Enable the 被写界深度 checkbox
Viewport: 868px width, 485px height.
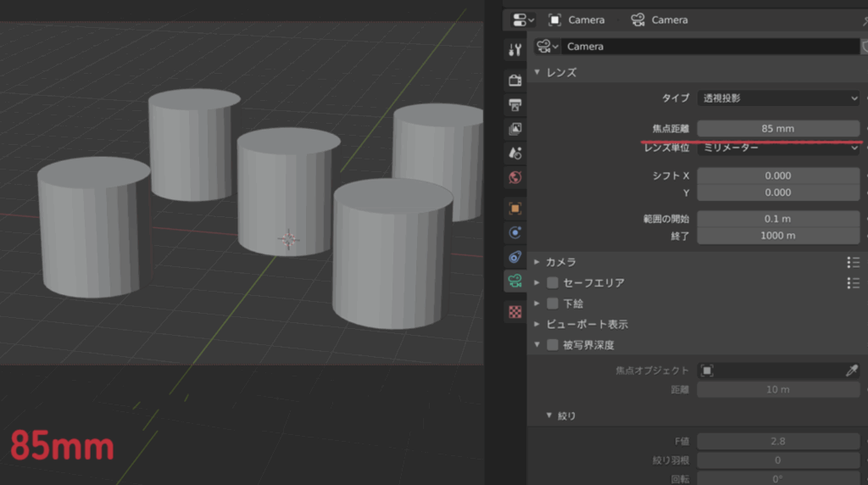tap(553, 345)
